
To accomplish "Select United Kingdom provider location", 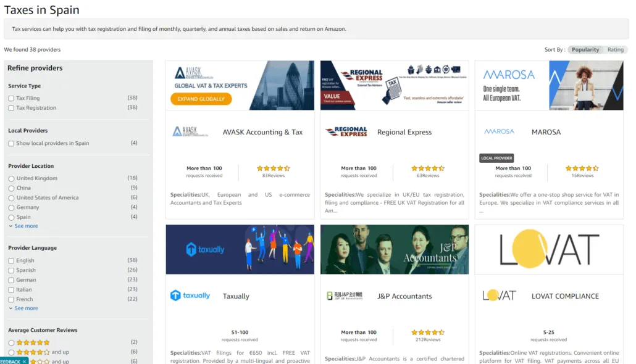I will 11,179.
